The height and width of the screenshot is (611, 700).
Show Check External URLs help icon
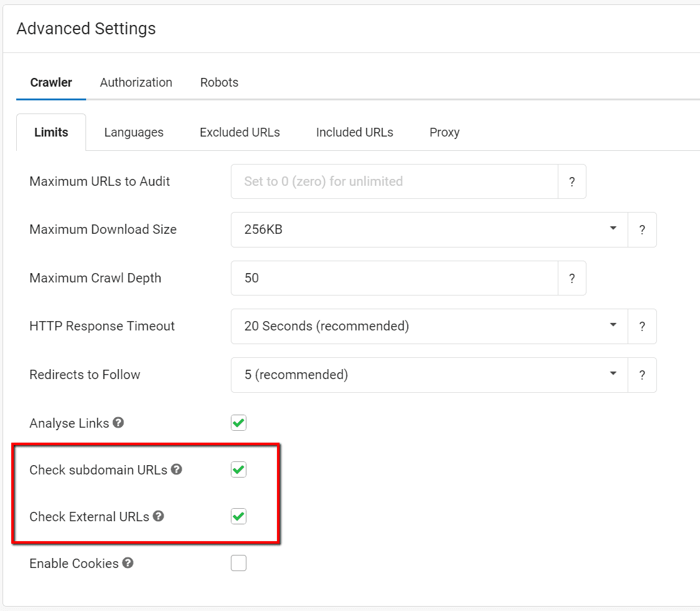coord(158,516)
